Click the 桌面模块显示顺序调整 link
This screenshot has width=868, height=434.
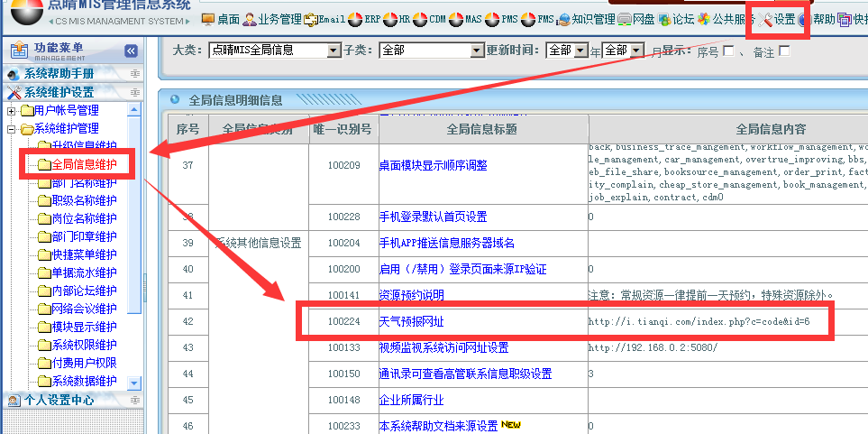click(433, 165)
